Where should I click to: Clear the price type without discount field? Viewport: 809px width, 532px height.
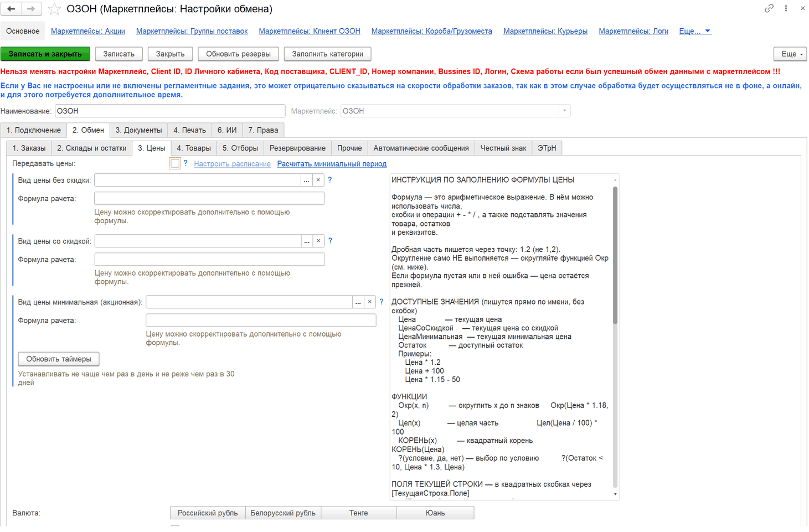pos(318,180)
